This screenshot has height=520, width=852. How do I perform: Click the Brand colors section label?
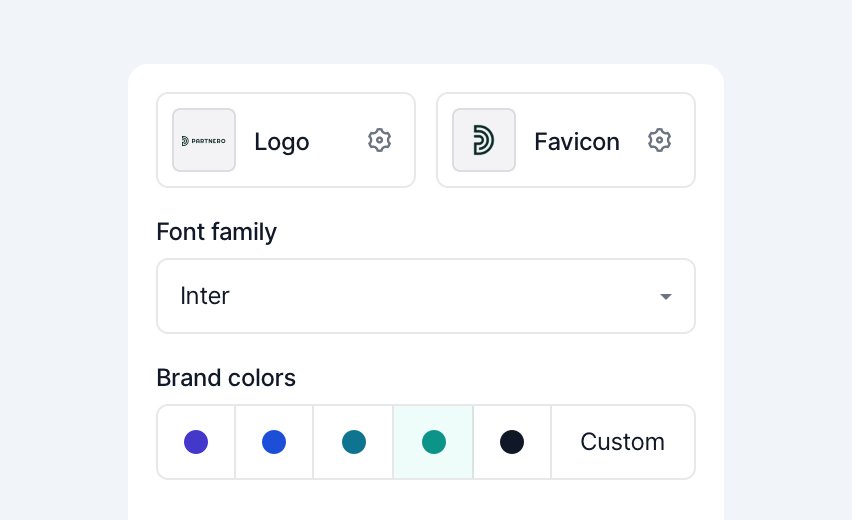pyautogui.click(x=226, y=378)
